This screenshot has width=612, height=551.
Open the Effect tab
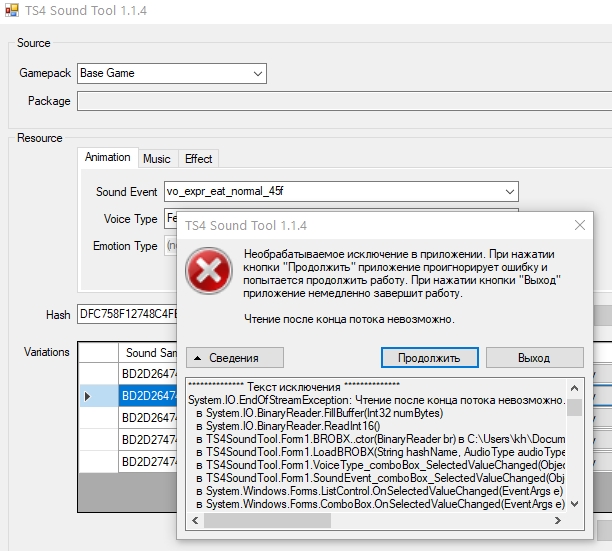point(199,159)
